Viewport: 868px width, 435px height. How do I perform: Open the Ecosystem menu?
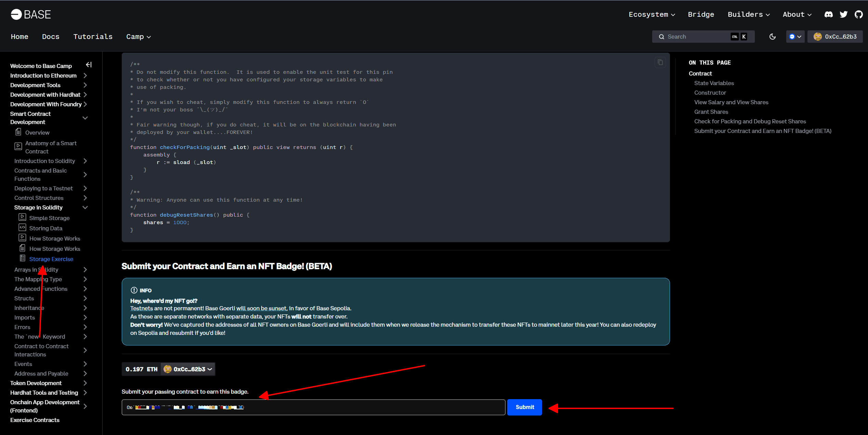click(x=652, y=14)
